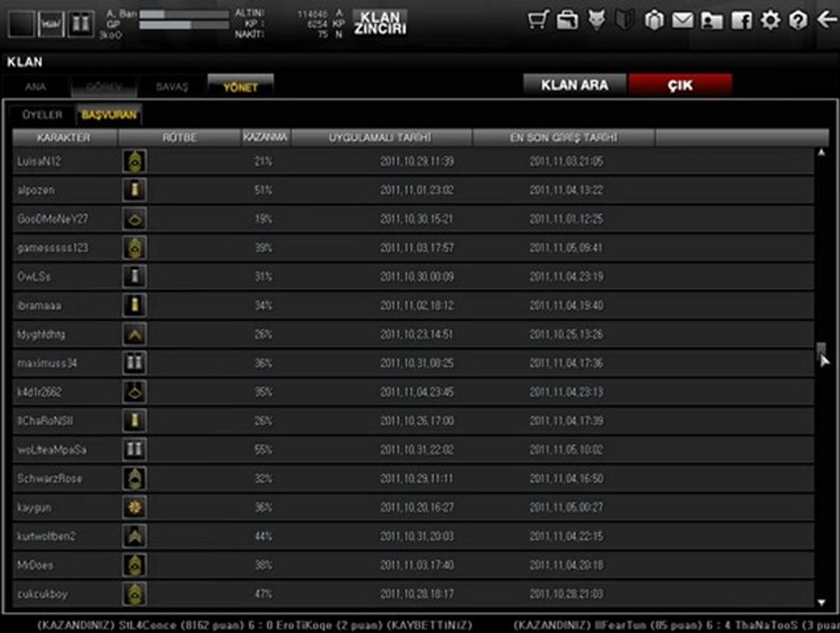This screenshot has width=840, height=633.
Task: Sort by KAZANMA column header
Action: click(265, 138)
